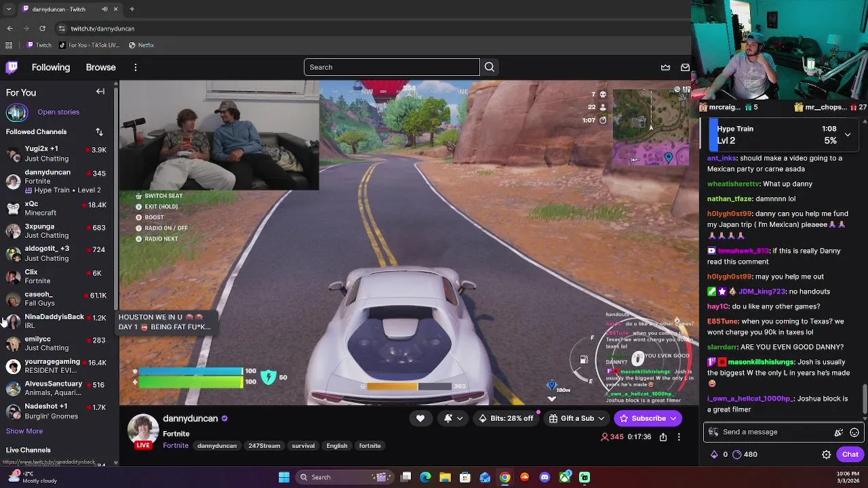The height and width of the screenshot is (488, 868).
Task: Open AlveusSanctuary channel in sidebar
Action: [58, 388]
